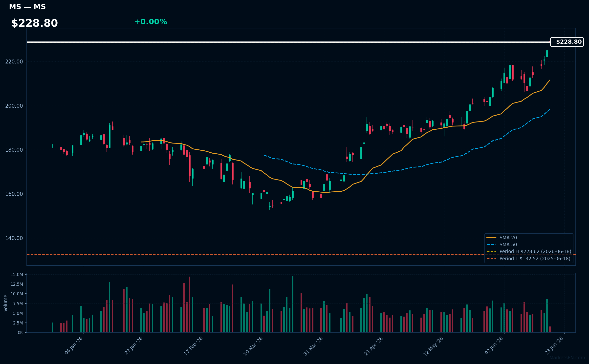Click the +0.00% change value

[151, 22]
